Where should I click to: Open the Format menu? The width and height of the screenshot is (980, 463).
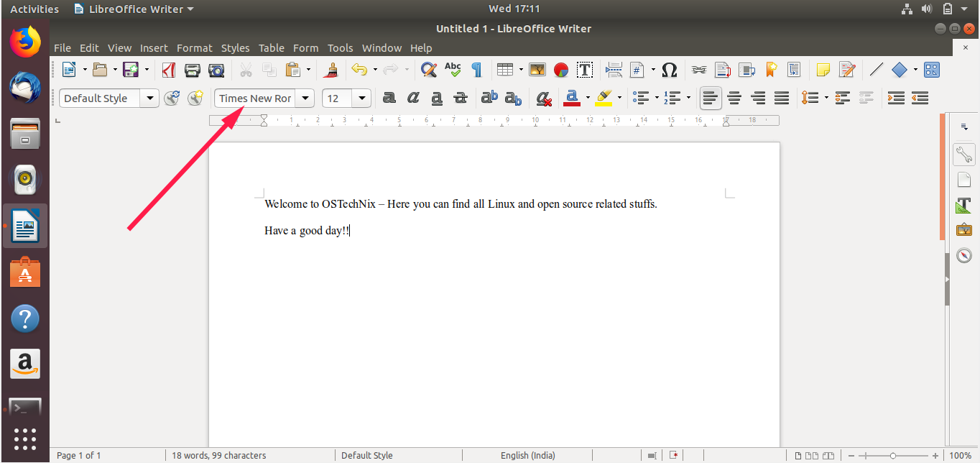[x=194, y=48]
